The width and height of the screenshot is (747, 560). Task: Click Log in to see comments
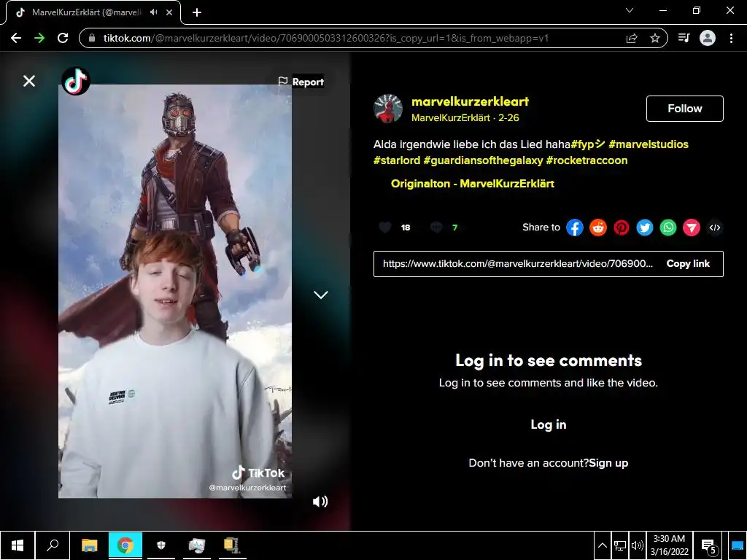(549, 425)
